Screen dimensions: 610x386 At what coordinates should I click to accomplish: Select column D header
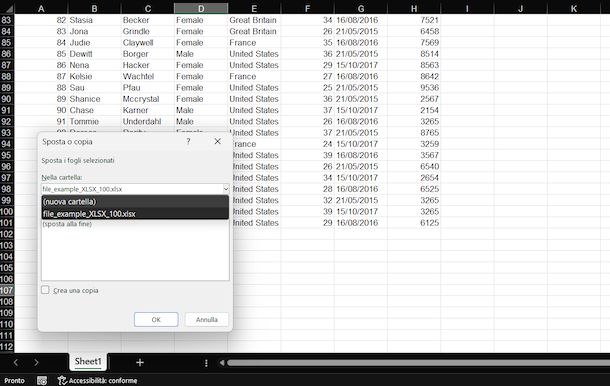[201, 9]
